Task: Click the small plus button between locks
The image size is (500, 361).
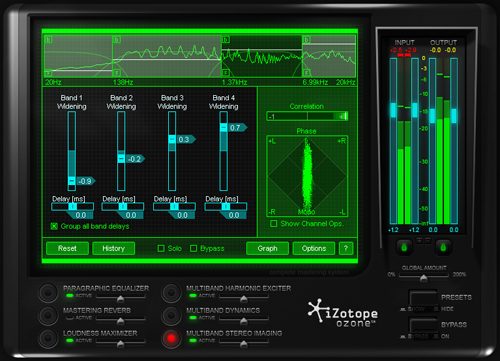Action: pos(419,240)
